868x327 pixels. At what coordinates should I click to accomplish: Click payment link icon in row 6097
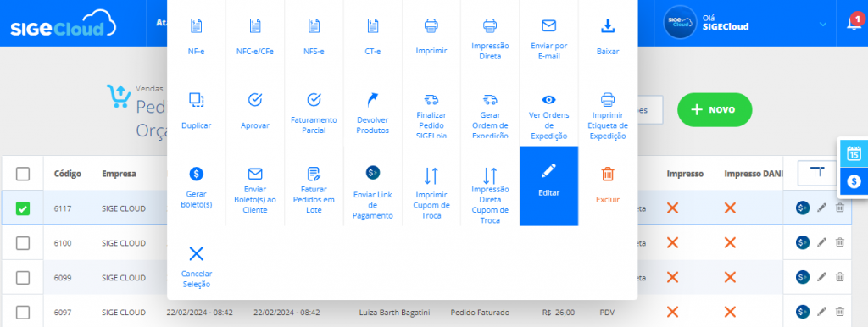[802, 312]
